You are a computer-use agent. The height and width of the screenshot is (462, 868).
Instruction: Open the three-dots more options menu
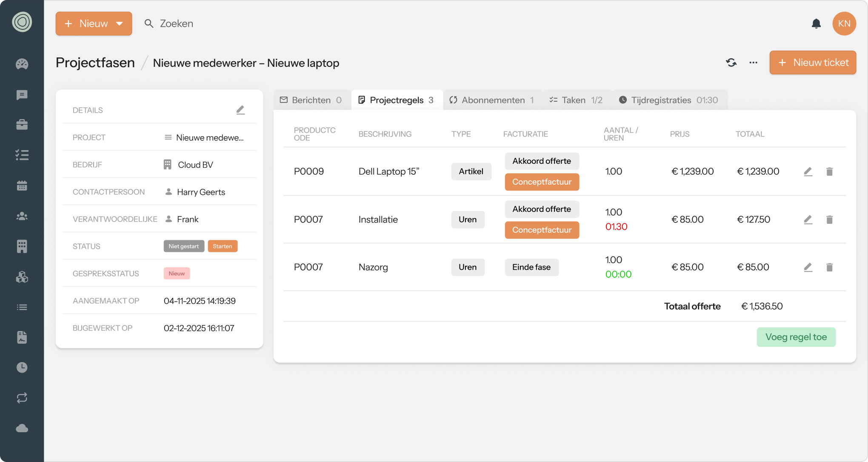tap(753, 63)
